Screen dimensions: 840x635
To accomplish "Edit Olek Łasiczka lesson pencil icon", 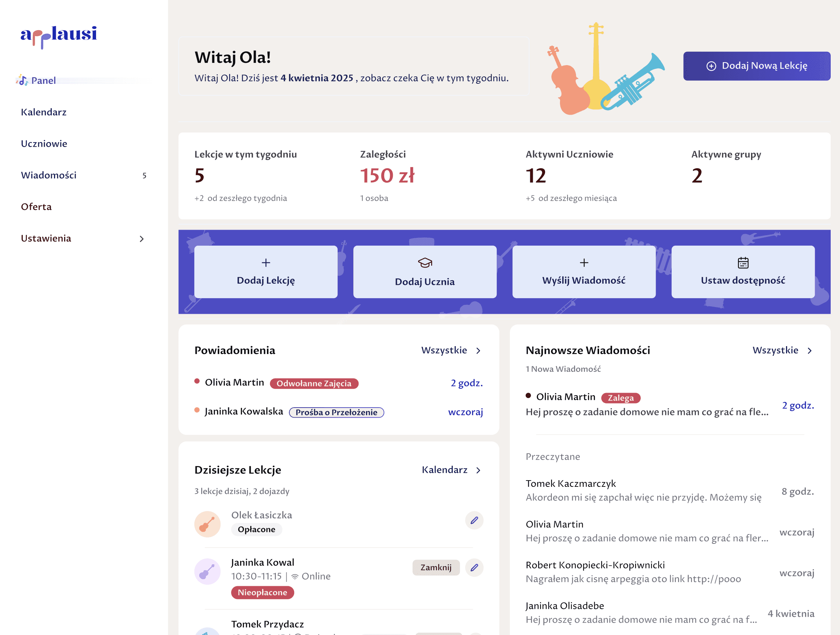I will pyautogui.click(x=474, y=520).
